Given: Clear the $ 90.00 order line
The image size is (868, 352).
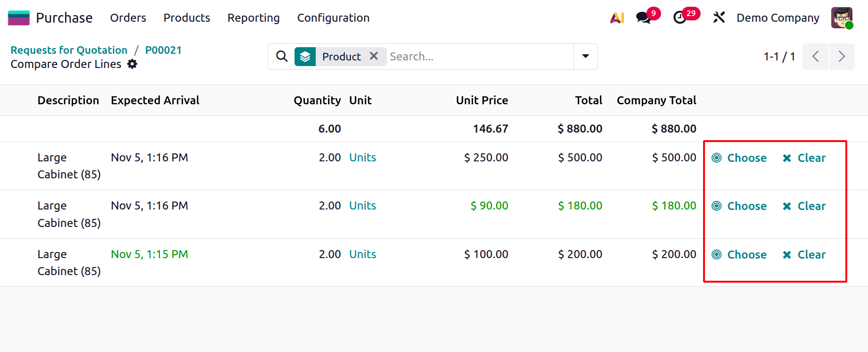Looking at the screenshot, I should (804, 206).
